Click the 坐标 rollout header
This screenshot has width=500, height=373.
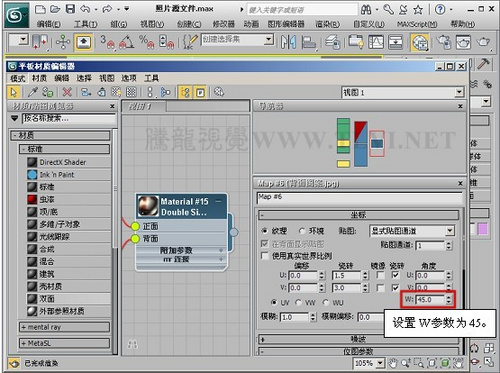[359, 215]
